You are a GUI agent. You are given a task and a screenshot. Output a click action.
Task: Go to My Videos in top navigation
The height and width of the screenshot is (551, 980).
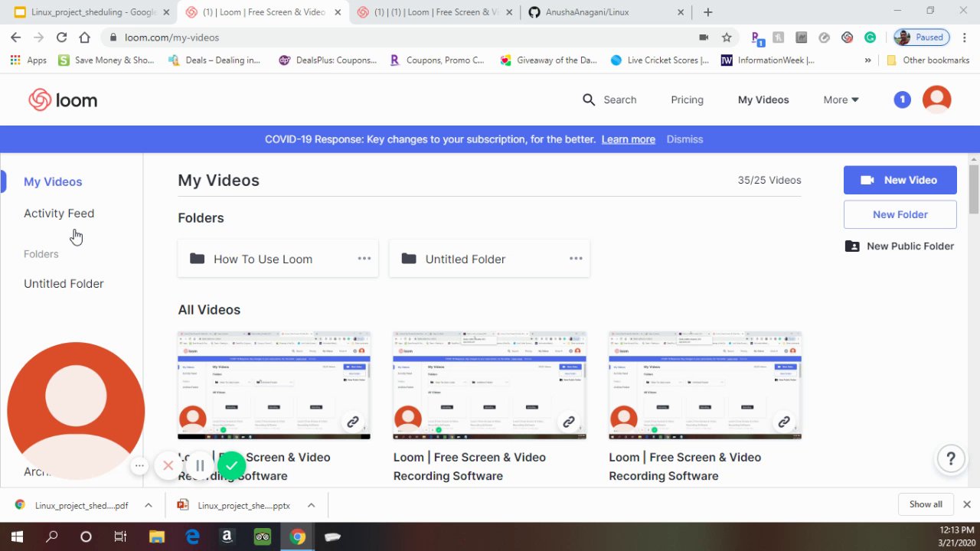point(763,99)
